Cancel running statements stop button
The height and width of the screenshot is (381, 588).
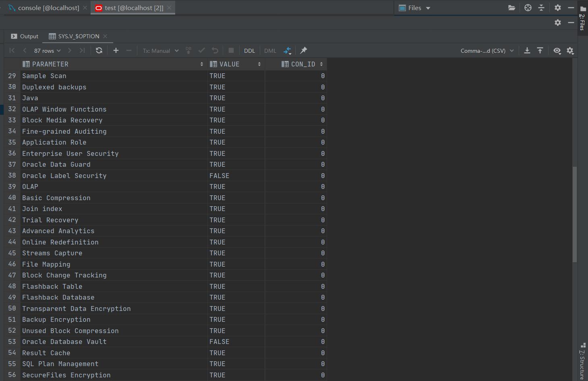click(x=231, y=50)
